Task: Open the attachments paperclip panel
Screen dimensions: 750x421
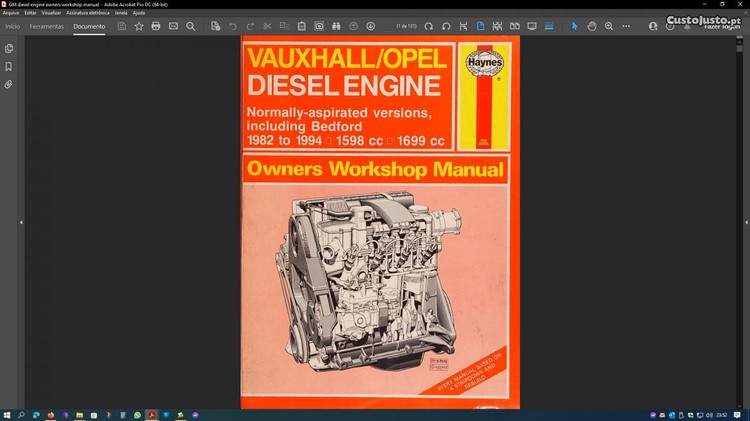Action: click(x=9, y=85)
